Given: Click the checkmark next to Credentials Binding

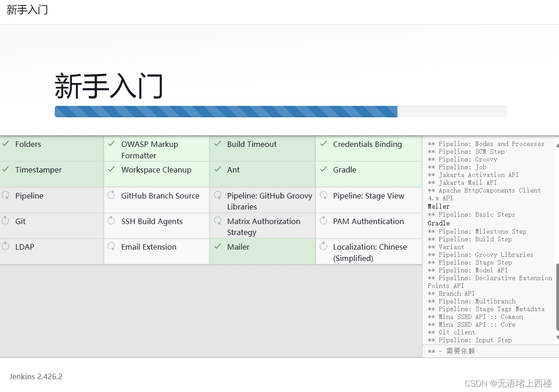Looking at the screenshot, I should coord(324,144).
